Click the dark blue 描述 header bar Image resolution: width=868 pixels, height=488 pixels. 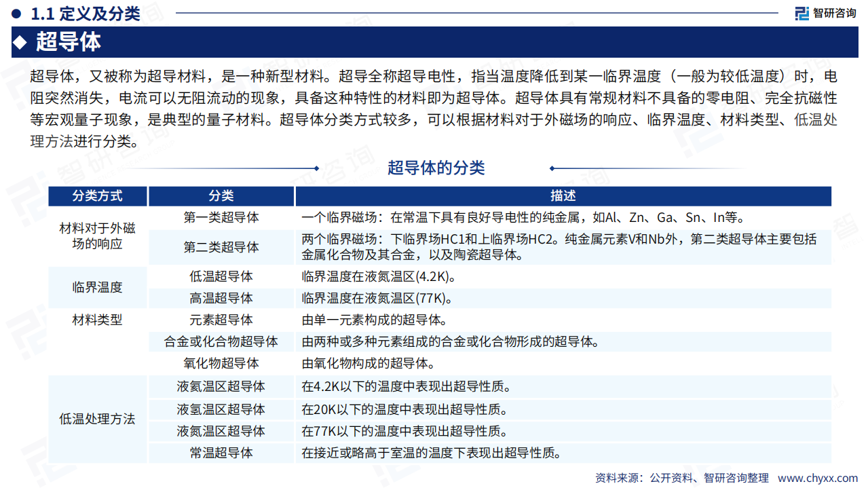pos(562,195)
